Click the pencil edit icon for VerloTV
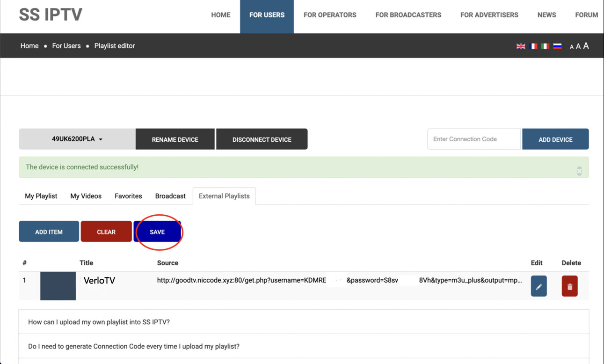604x364 pixels. [x=539, y=286]
